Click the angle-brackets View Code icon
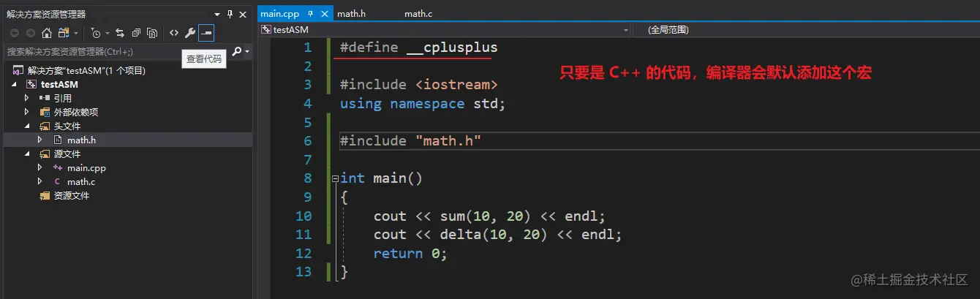 tap(174, 33)
